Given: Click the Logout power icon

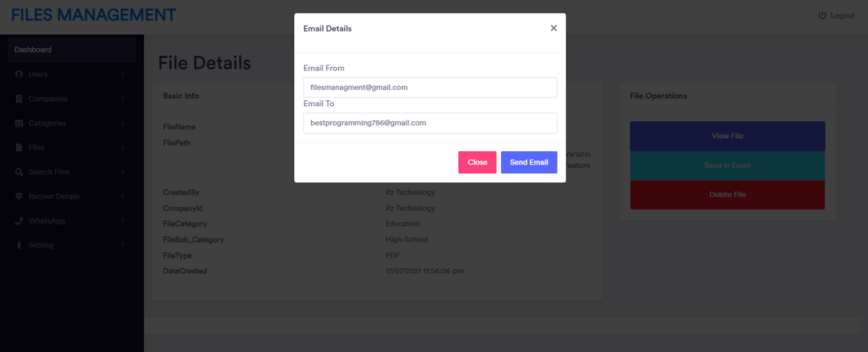Looking at the screenshot, I should point(822,15).
